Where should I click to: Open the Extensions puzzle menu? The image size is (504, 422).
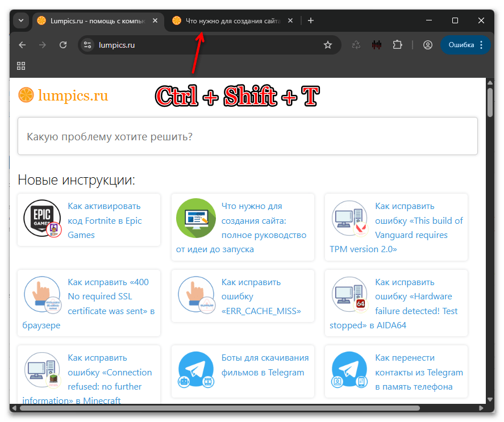click(397, 45)
